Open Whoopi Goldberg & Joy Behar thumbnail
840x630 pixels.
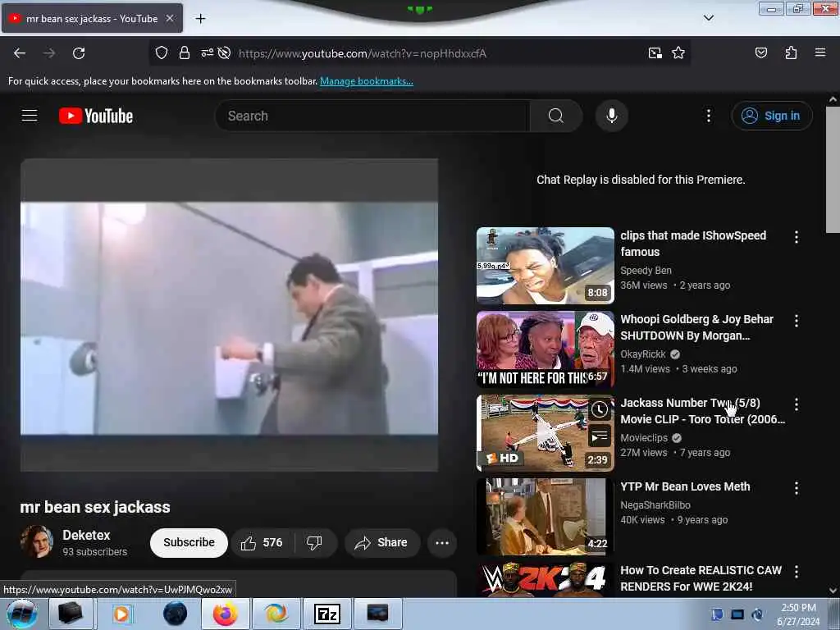pos(546,349)
